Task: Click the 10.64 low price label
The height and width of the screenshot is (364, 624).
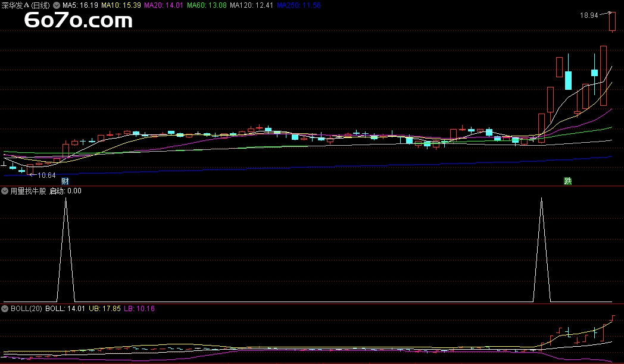Action: pos(46,175)
